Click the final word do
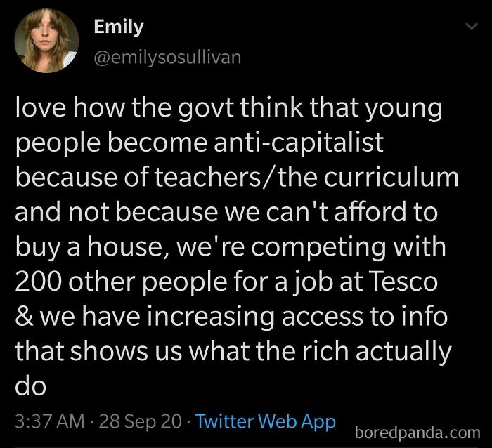This screenshot has width=492, height=448. (30, 386)
